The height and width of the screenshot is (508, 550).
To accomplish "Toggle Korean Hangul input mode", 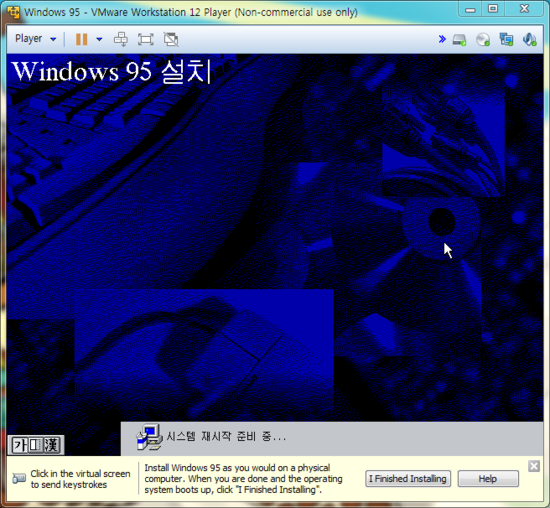I will [20, 445].
